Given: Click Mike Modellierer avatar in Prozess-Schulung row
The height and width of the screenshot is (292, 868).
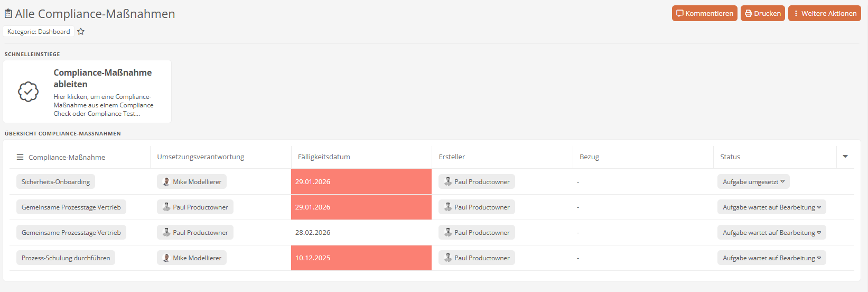Looking at the screenshot, I should (x=166, y=258).
